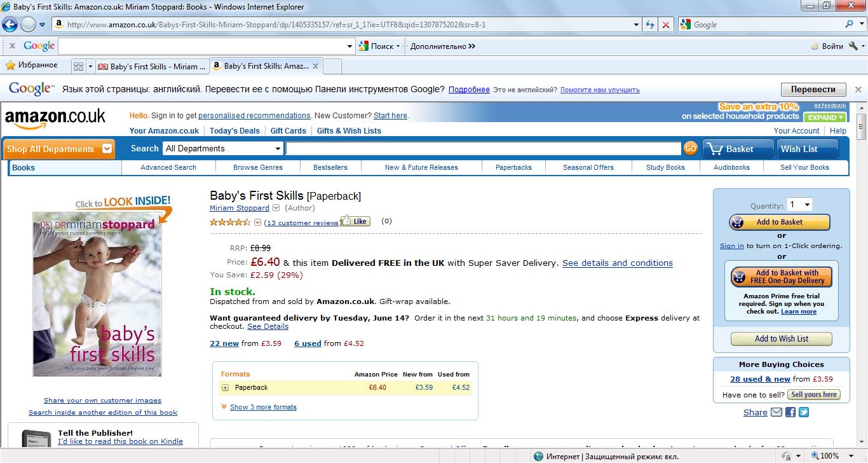
Task: Expand the Paperback format row plus icon
Action: [225, 387]
